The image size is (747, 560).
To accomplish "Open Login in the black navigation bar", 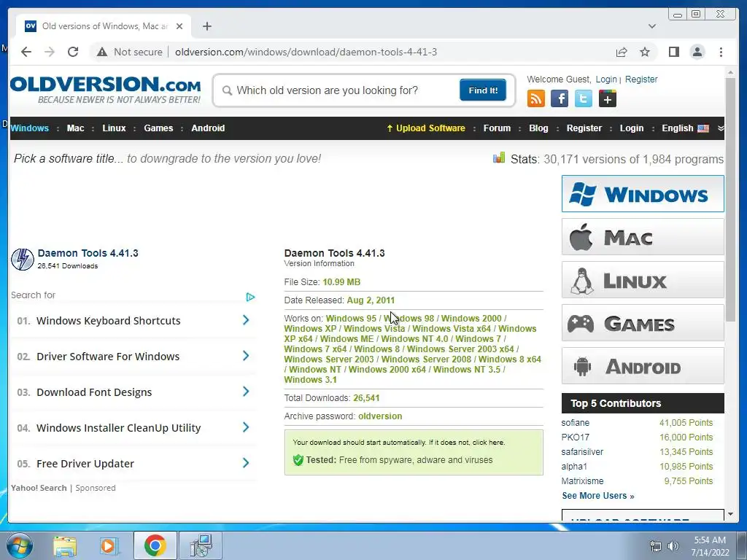I will point(631,128).
